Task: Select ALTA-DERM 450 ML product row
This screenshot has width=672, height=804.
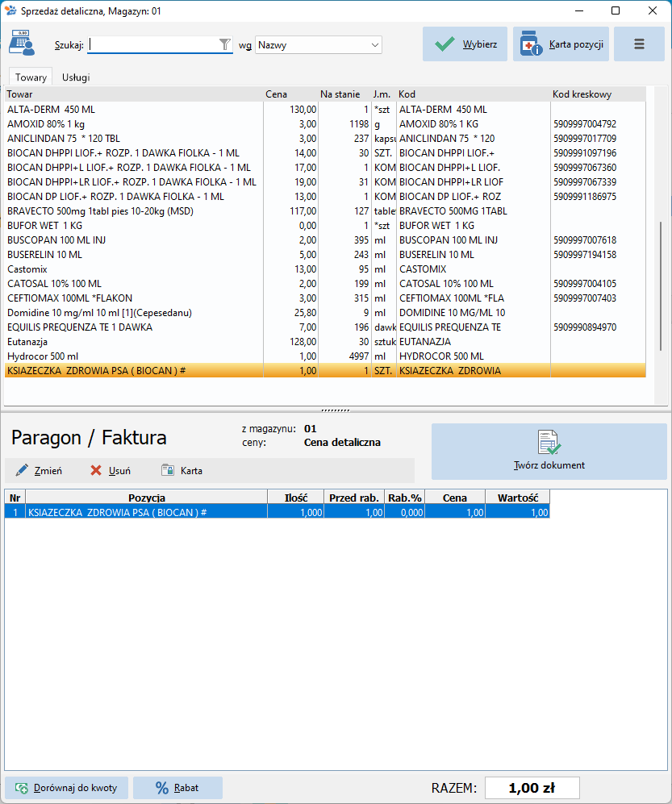Action: pos(325,109)
